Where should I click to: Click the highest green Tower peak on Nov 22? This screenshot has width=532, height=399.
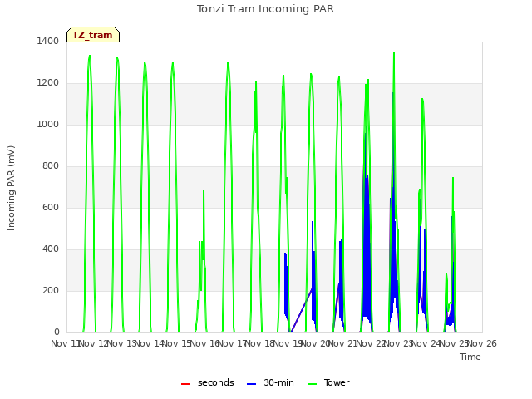(x=394, y=53)
